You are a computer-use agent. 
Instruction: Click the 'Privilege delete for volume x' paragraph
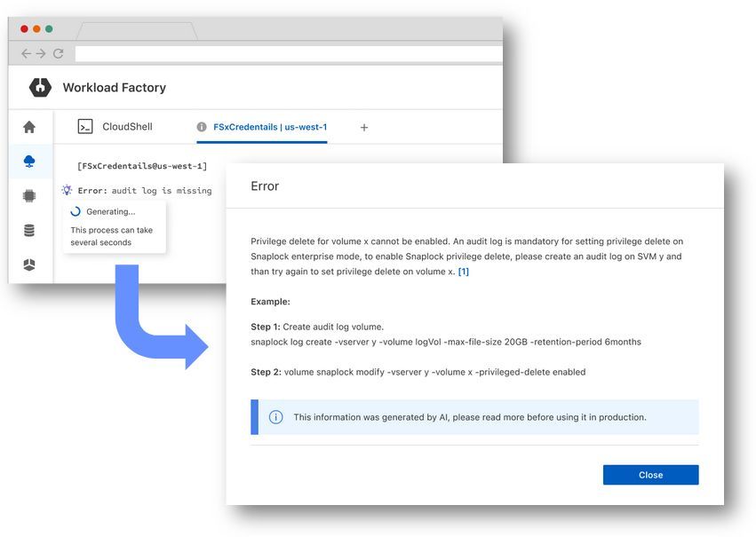tap(466, 257)
